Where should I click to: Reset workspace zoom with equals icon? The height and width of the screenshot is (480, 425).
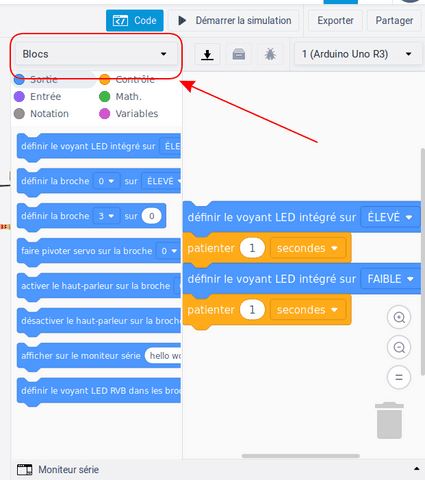(399, 378)
